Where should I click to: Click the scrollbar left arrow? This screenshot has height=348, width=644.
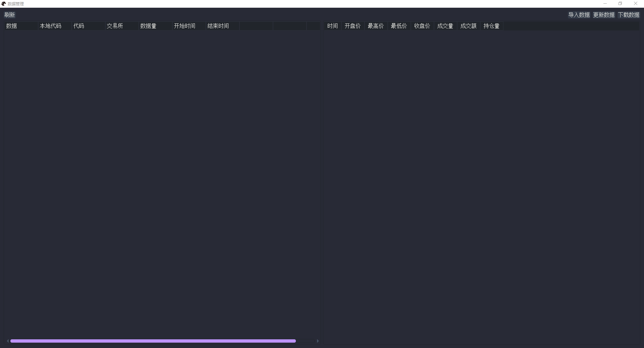coord(8,341)
